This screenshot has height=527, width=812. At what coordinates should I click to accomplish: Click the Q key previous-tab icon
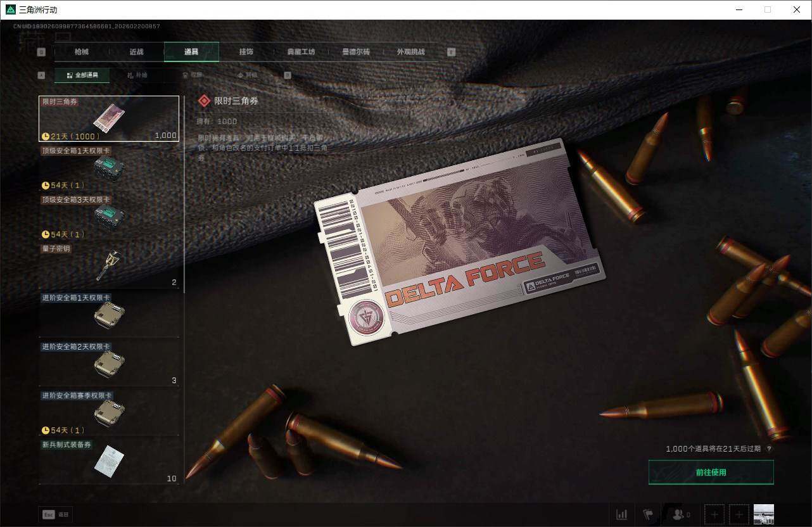pyautogui.click(x=41, y=52)
